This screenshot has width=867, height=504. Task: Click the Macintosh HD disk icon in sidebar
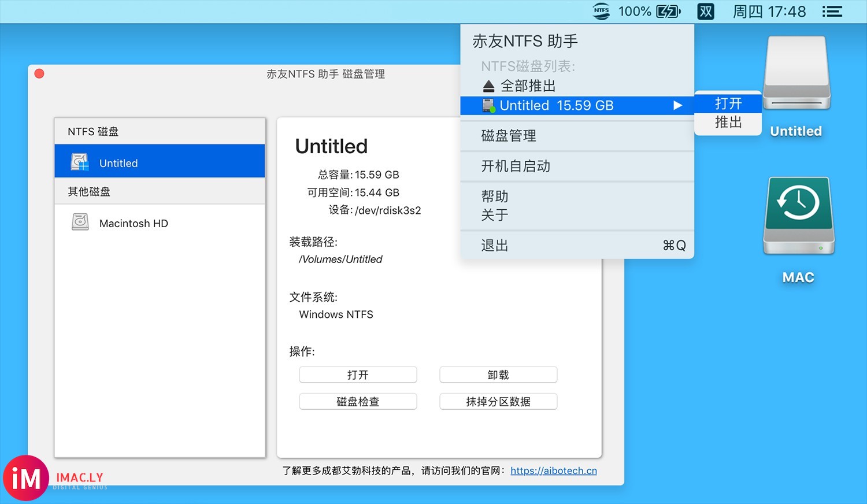(x=80, y=222)
